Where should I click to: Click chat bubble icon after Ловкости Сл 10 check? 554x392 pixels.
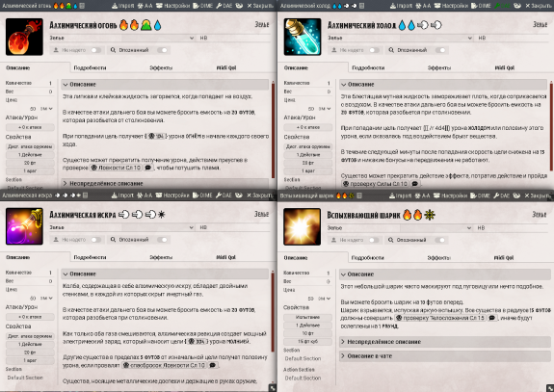click(148, 168)
